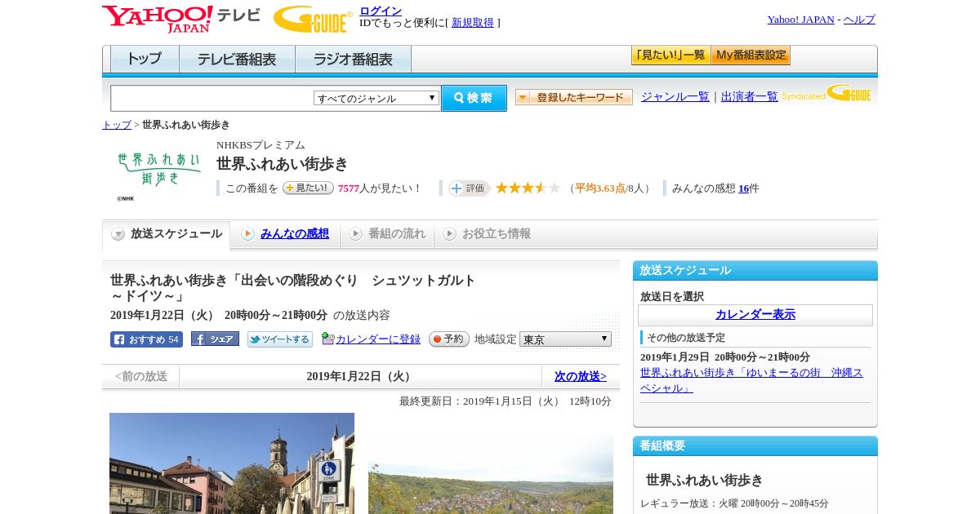Click the 最終更新日：2019年1月15日 text

pyautogui.click(x=506, y=401)
